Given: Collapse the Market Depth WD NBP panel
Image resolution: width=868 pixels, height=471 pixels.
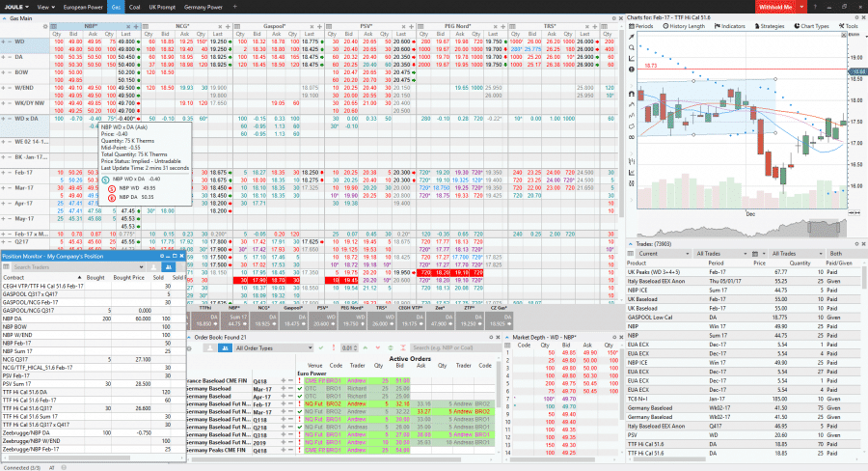Looking at the screenshot, I should tap(507, 337).
